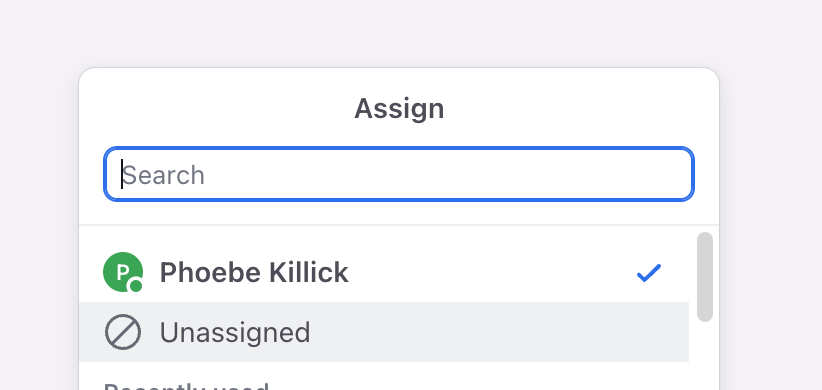This screenshot has height=390, width=822.
Task: Click the Unassigned circle-slash icon
Action: [123, 332]
